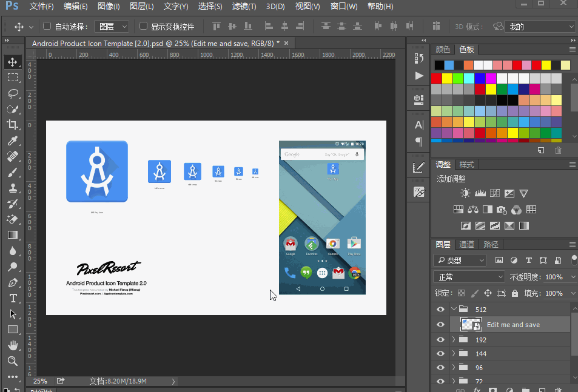
Task: Select the Dodge tool
Action: tap(13, 267)
